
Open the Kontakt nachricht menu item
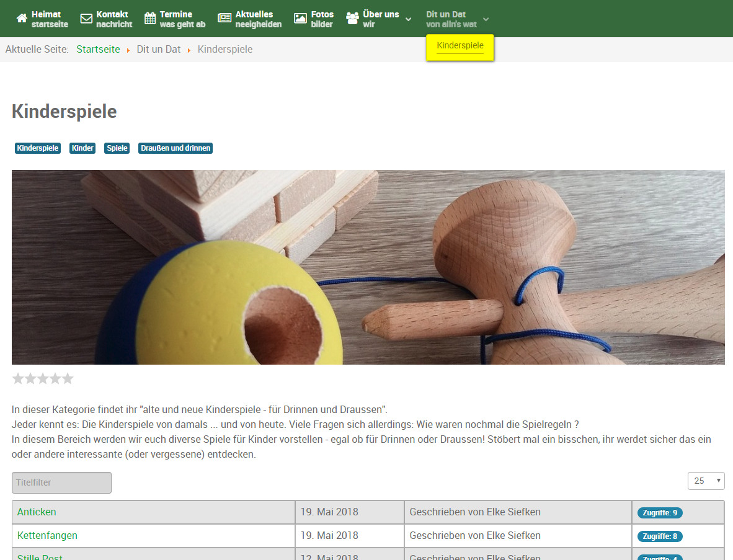pyautogui.click(x=107, y=19)
